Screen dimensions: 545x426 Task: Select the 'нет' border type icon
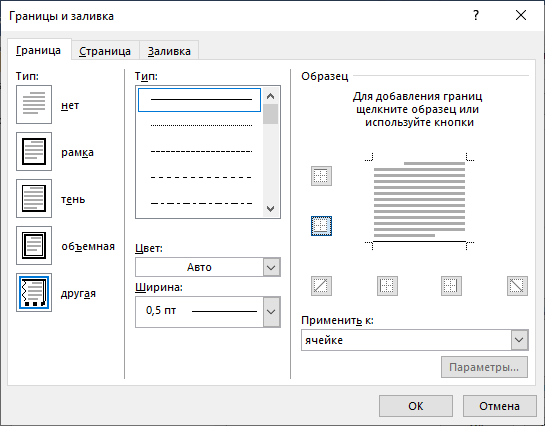[x=34, y=105]
